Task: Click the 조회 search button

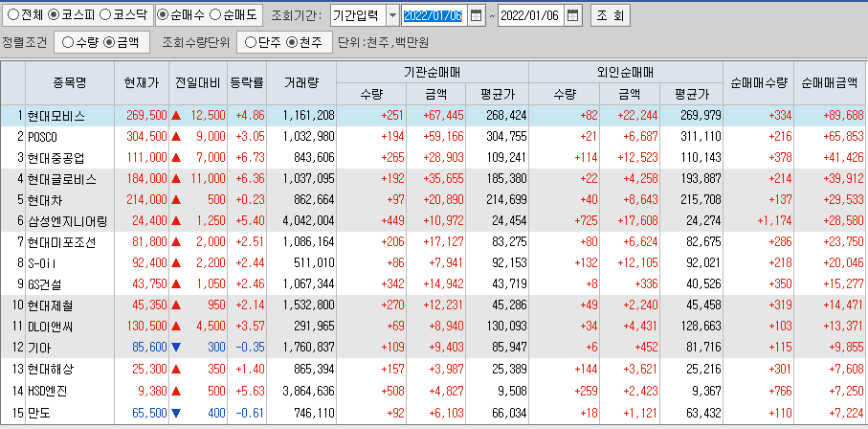Action: pyautogui.click(x=610, y=16)
